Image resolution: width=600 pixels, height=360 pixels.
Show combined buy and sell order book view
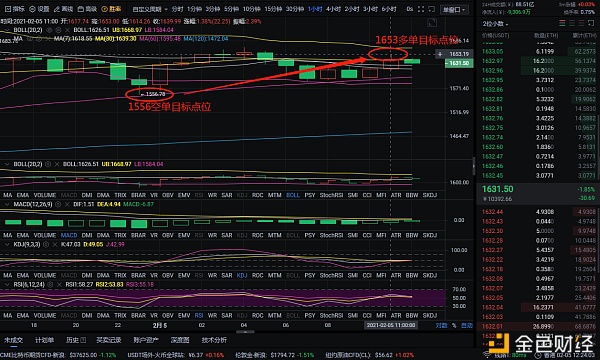[562, 23]
